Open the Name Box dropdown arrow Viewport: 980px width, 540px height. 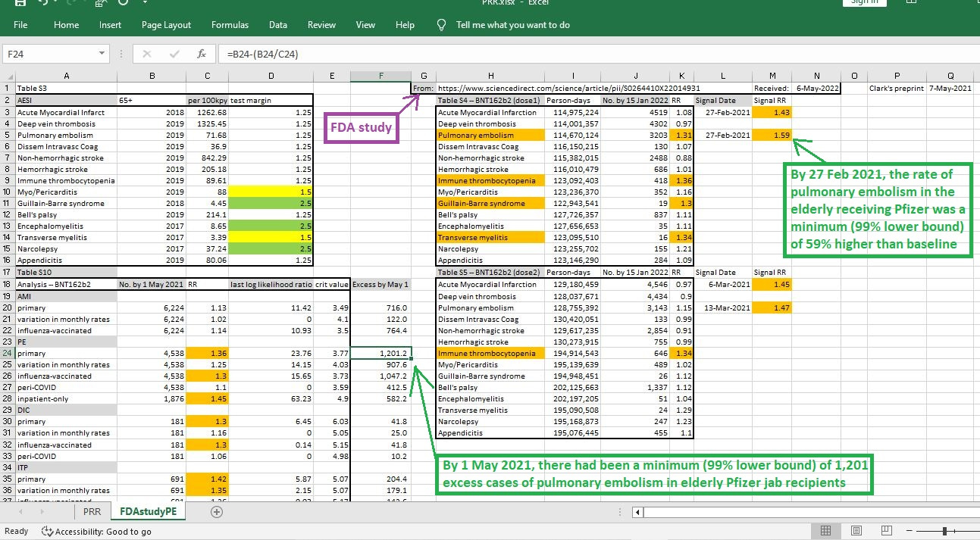pos(102,54)
